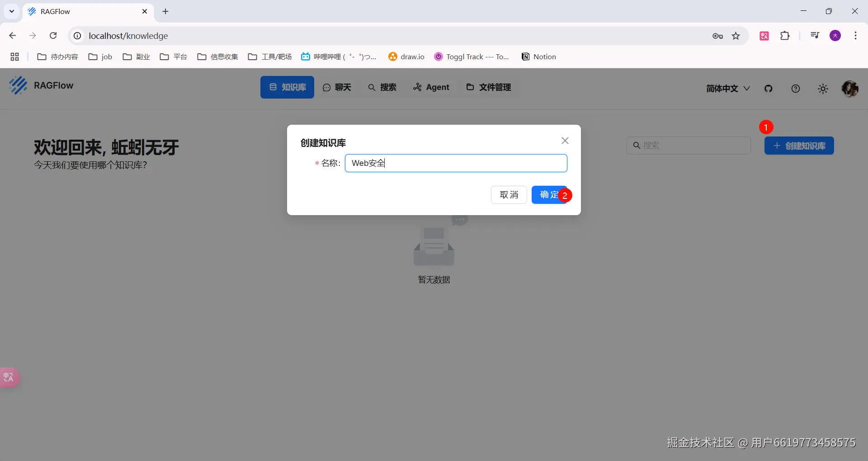Open the Chrome three-dot menu
This screenshot has height=461, width=868.
[x=856, y=36]
